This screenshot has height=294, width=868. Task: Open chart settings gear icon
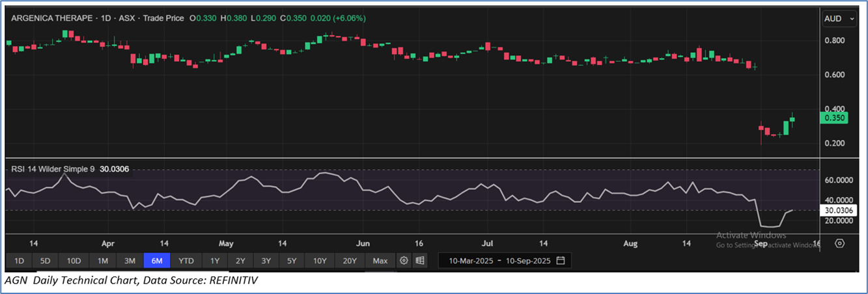[x=404, y=261]
